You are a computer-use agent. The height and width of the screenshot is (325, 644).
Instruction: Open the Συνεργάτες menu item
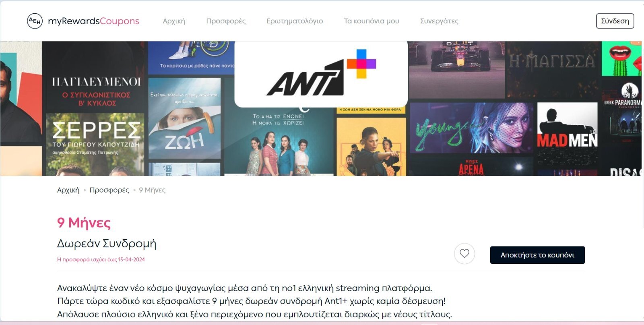pos(439,21)
